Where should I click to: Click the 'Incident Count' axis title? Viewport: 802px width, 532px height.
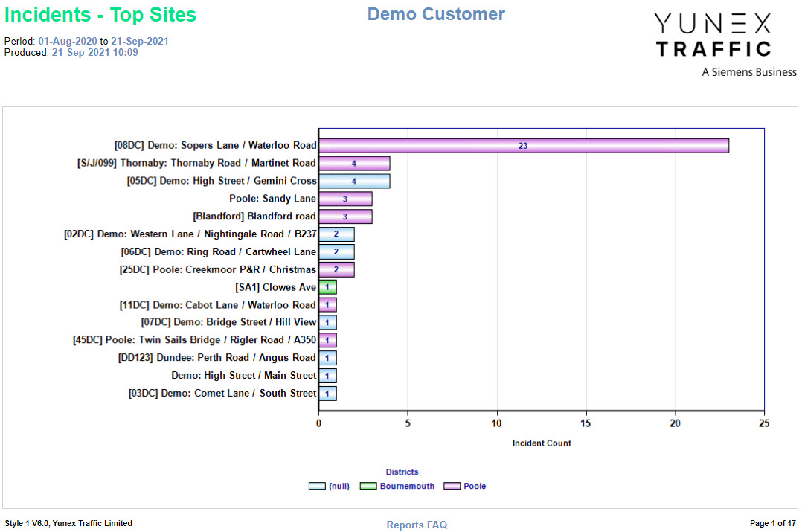[542, 443]
